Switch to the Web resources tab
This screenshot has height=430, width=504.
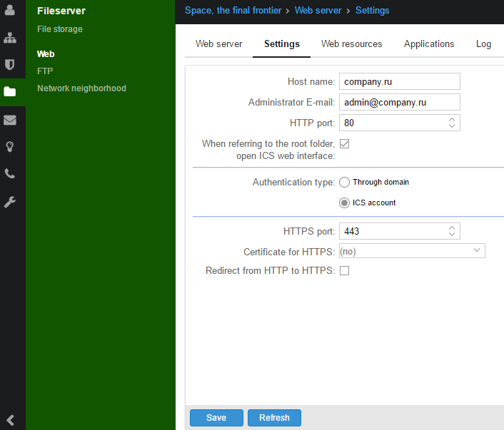[x=352, y=44]
